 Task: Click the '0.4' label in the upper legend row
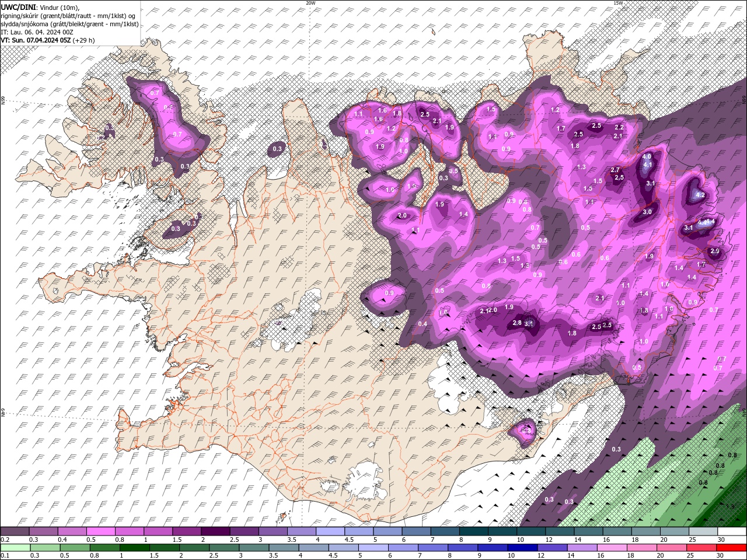coord(62,540)
